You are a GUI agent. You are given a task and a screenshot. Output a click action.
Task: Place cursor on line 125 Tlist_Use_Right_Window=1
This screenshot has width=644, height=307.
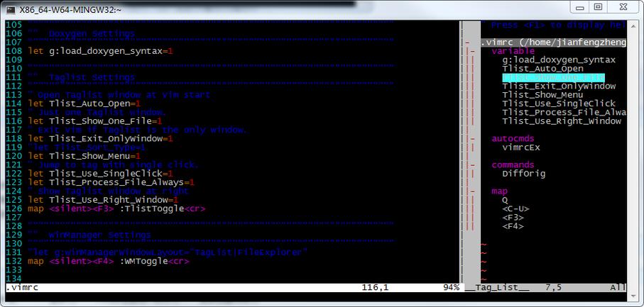(x=103, y=200)
